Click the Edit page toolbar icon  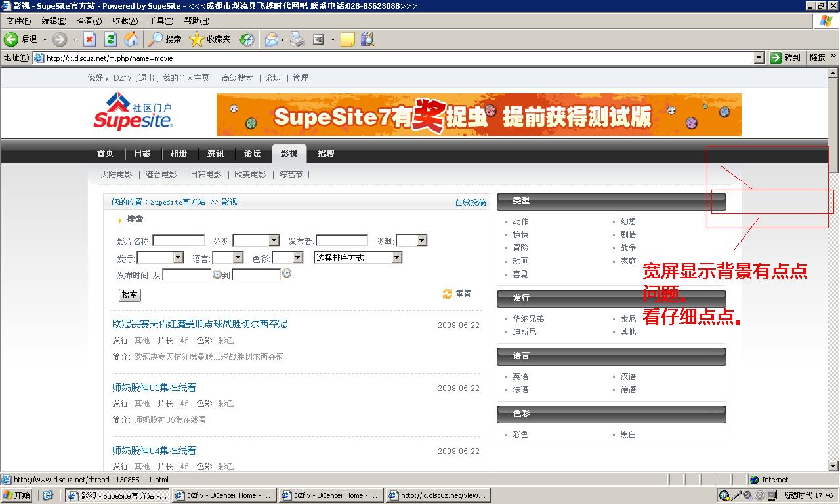click(318, 39)
